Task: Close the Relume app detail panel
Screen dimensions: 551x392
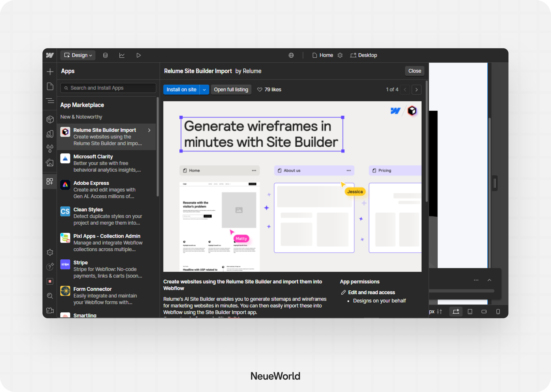Action: 414,71
